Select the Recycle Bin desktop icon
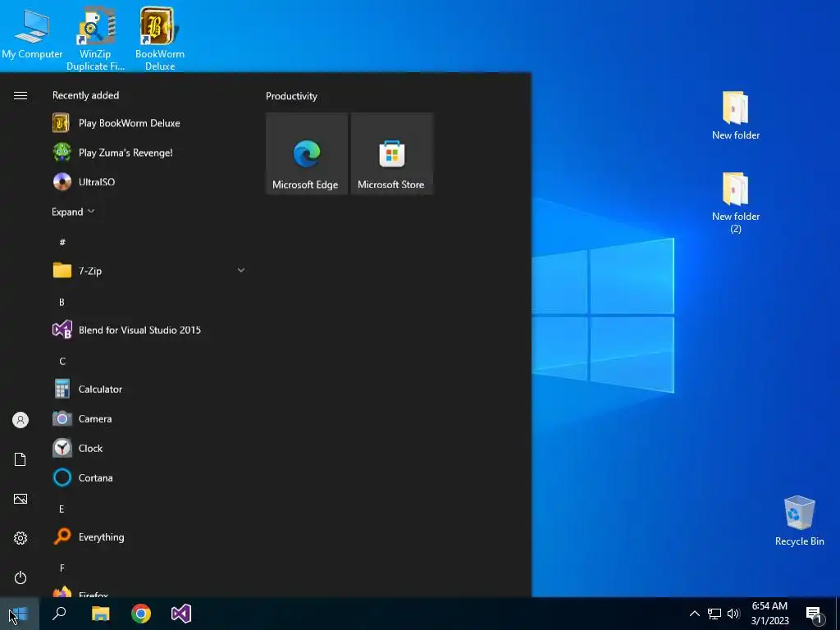840x630 pixels. 799,521
